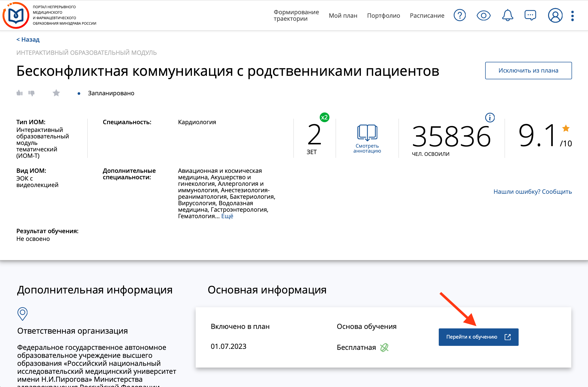Click the info icon near 35836
Screen dimensions: 588x387
click(x=490, y=117)
